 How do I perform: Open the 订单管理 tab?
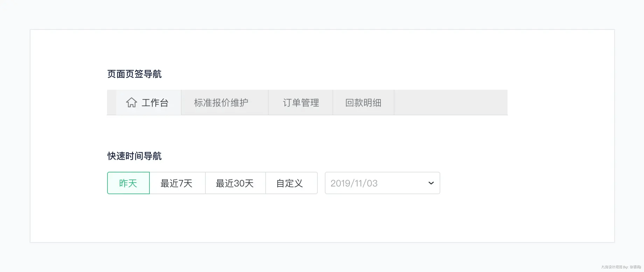point(301,102)
